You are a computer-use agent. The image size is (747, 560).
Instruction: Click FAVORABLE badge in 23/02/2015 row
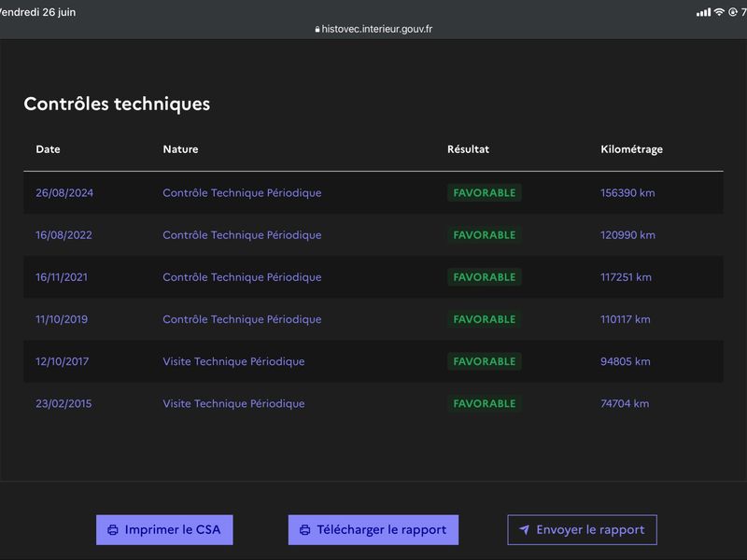coord(484,403)
